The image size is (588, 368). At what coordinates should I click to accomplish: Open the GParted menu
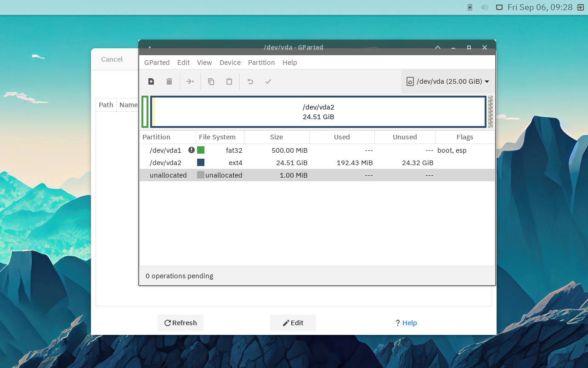click(157, 63)
